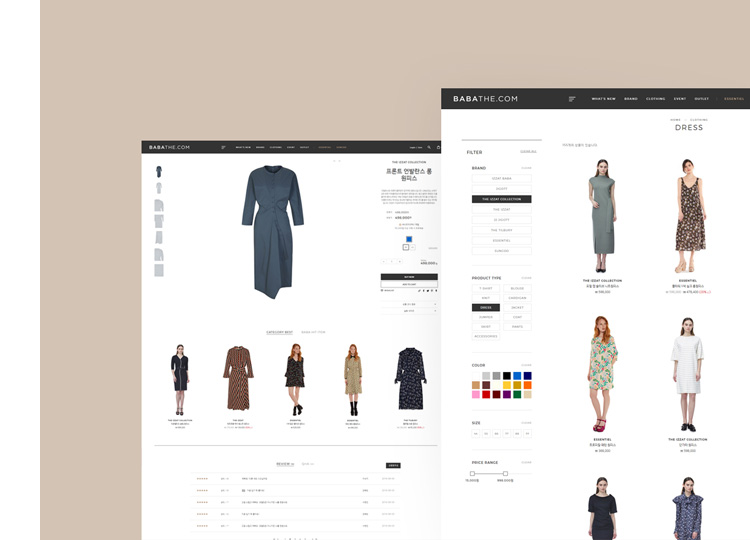Click the BUY NOW button
750x540 pixels.
point(409,276)
